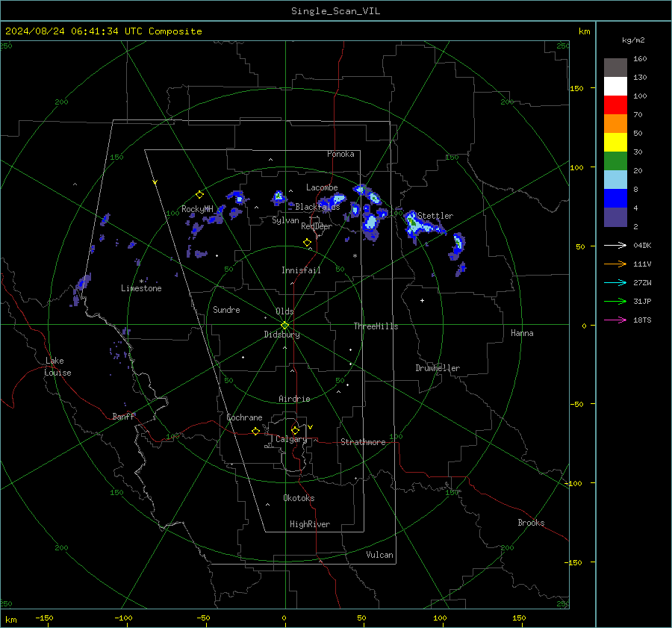Click the Okotoks city label
This screenshot has width=672, height=628.
(299, 498)
